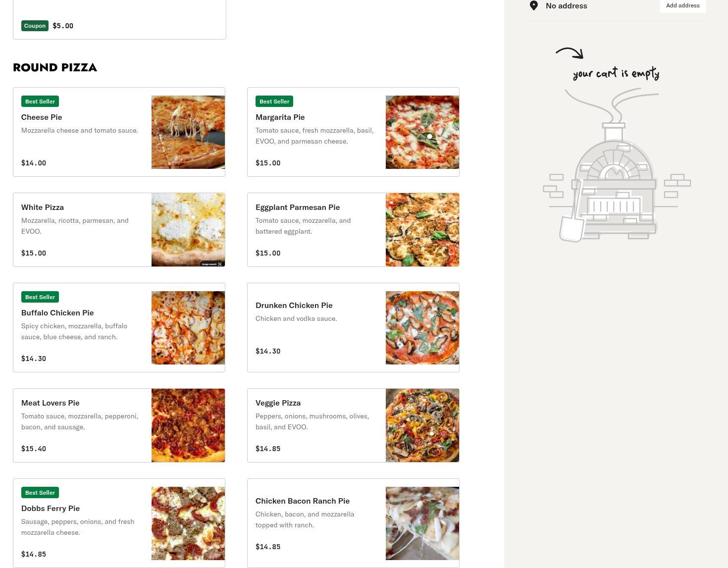The image size is (728, 568).
Task: Open the Buffalo Chicken Pie photo
Action: pos(188,328)
